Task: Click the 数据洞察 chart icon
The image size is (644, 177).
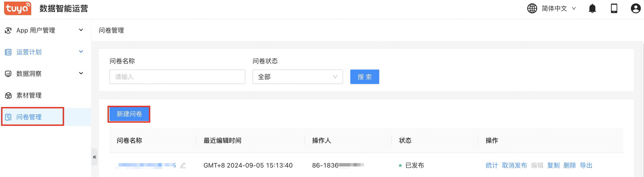Action: (x=8, y=74)
